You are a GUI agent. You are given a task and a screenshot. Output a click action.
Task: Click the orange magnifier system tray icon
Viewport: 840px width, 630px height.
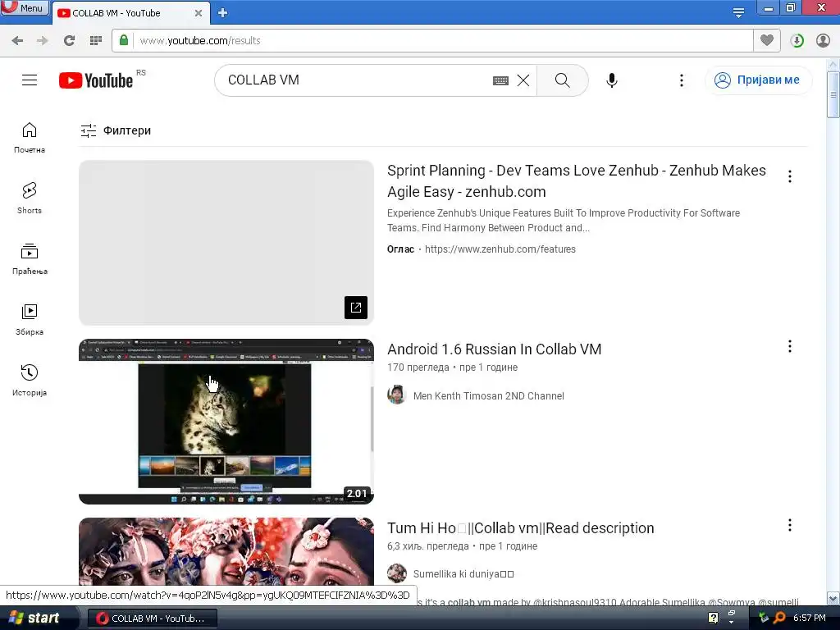pyautogui.click(x=780, y=618)
